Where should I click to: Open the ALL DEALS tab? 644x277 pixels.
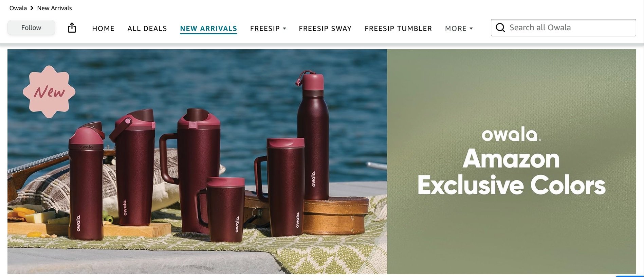coord(147,29)
